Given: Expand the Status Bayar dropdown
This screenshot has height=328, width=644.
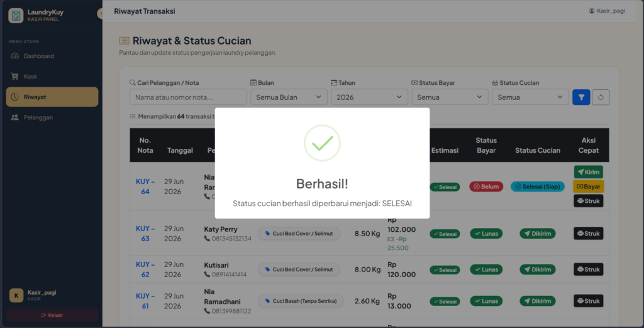Looking at the screenshot, I should coord(450,97).
